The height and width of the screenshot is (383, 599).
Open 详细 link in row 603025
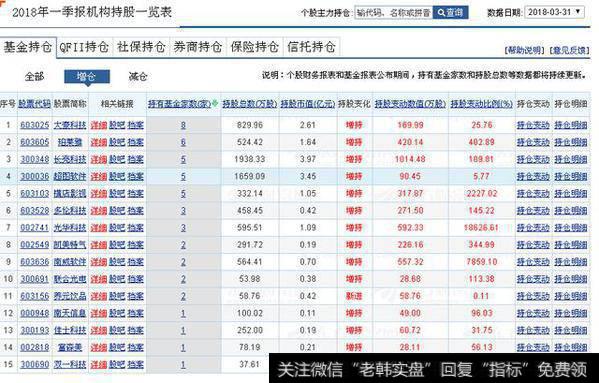click(x=99, y=125)
